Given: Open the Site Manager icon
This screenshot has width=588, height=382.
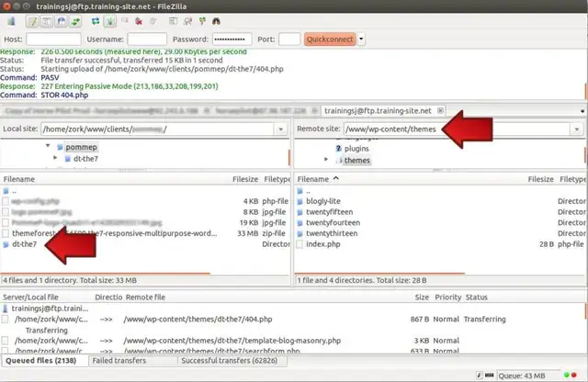Looking at the screenshot, I should click(11, 21).
